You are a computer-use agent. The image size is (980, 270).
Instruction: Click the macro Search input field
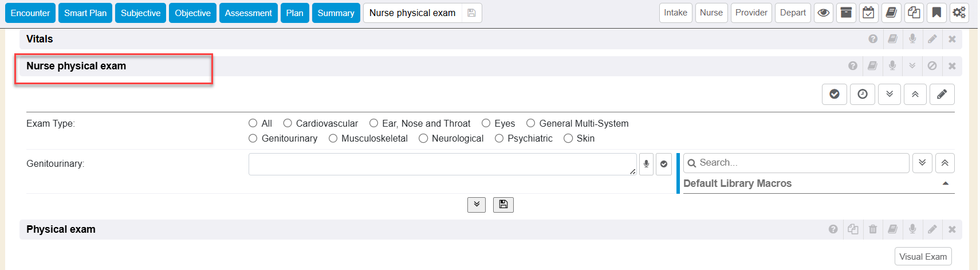pyautogui.click(x=802, y=163)
